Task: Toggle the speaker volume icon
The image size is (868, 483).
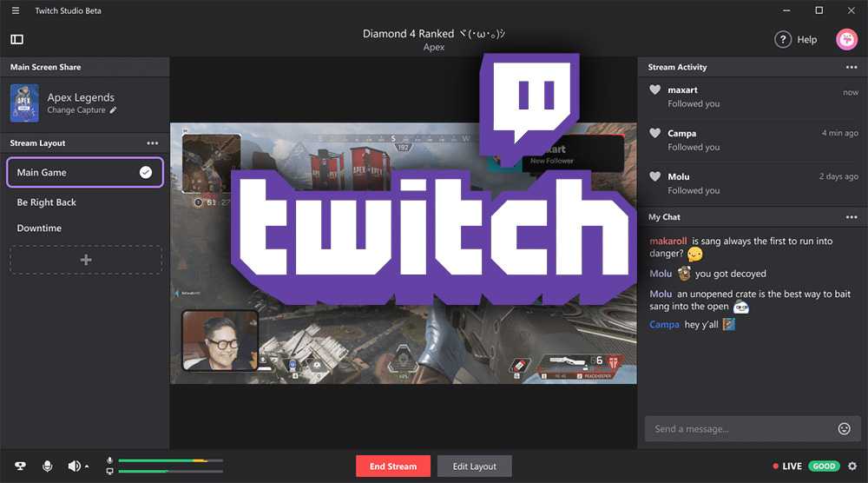Action: [74, 466]
